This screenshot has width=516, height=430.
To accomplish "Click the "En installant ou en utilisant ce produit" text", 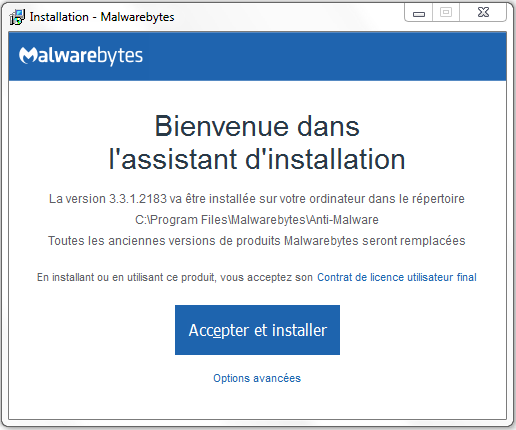I will point(175,277).
